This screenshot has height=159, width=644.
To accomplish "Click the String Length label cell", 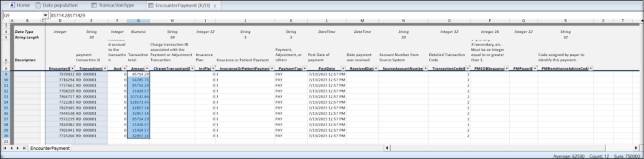I will coord(26,37).
